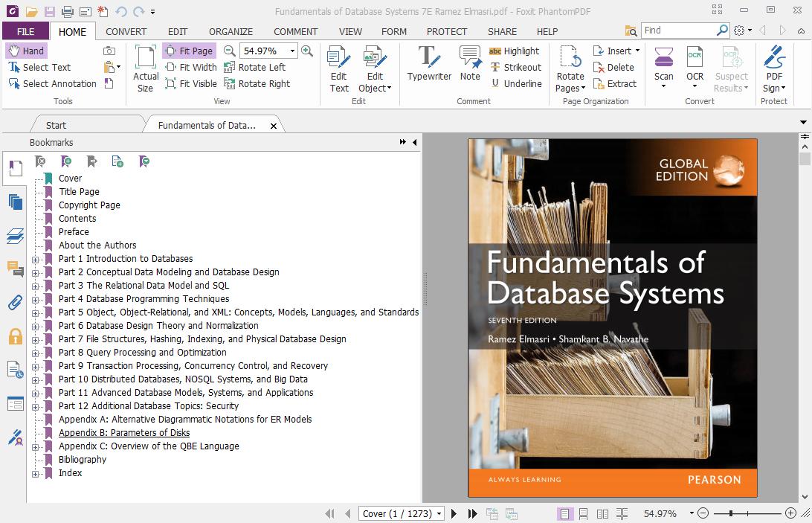
Task: Open the search settings gear dropdown
Action: coord(743,31)
